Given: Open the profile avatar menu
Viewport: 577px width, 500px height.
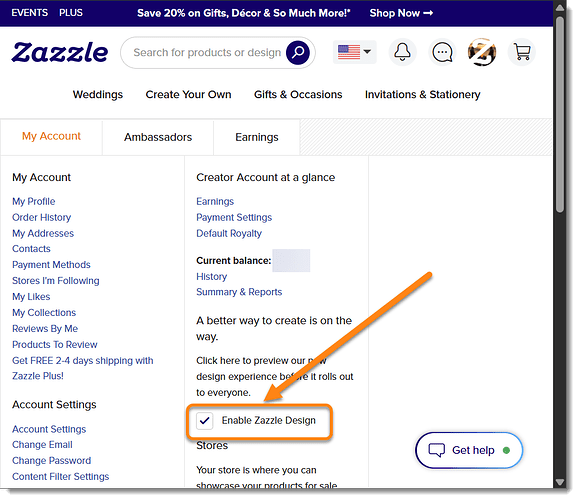Looking at the screenshot, I should pyautogui.click(x=482, y=52).
